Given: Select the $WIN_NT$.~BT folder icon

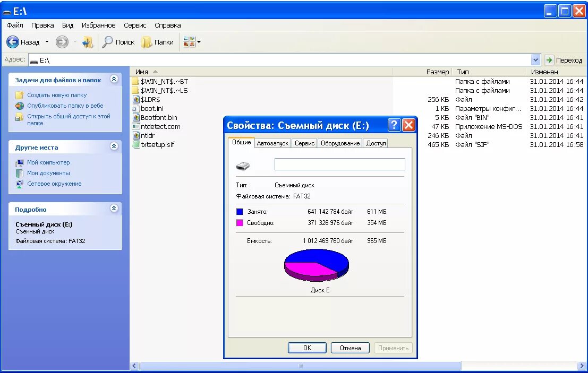Looking at the screenshot, I should [x=136, y=81].
